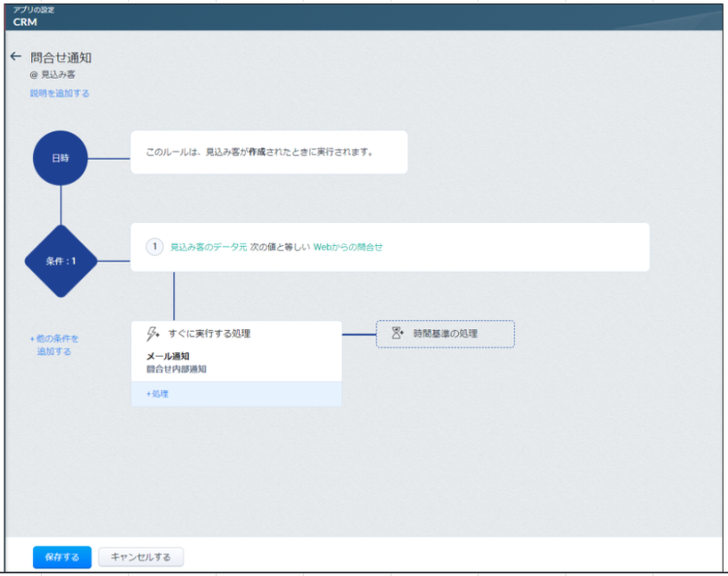Click the 条件:1 condition diamond node
728x576 pixels.
click(x=61, y=263)
